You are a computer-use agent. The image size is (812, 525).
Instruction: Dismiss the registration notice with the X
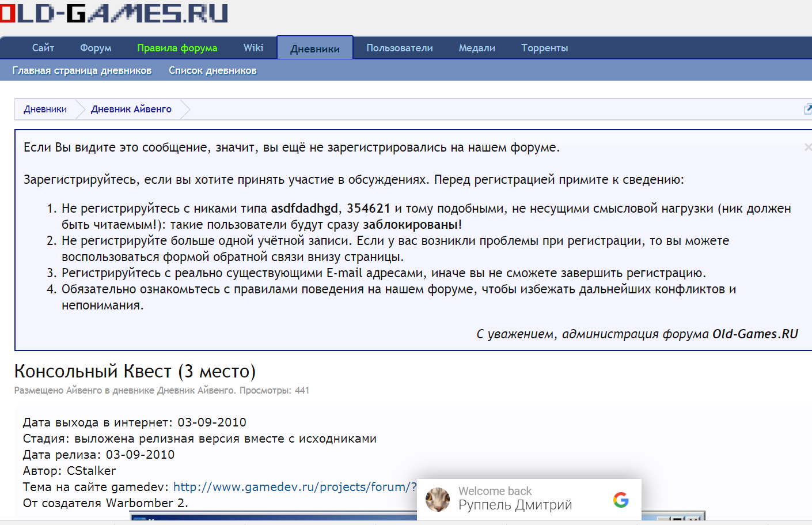pyautogui.click(x=808, y=148)
